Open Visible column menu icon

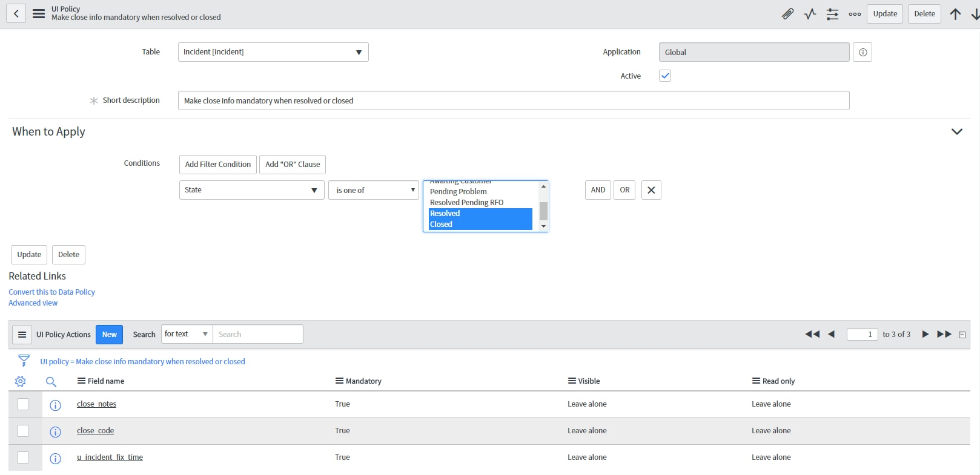tap(572, 381)
